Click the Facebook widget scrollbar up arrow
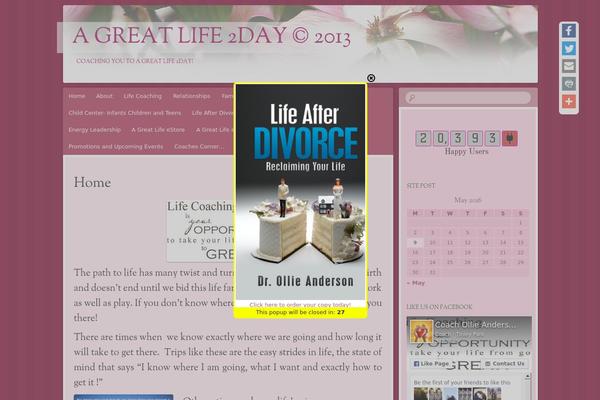This screenshot has width=600, height=400. (x=528, y=377)
